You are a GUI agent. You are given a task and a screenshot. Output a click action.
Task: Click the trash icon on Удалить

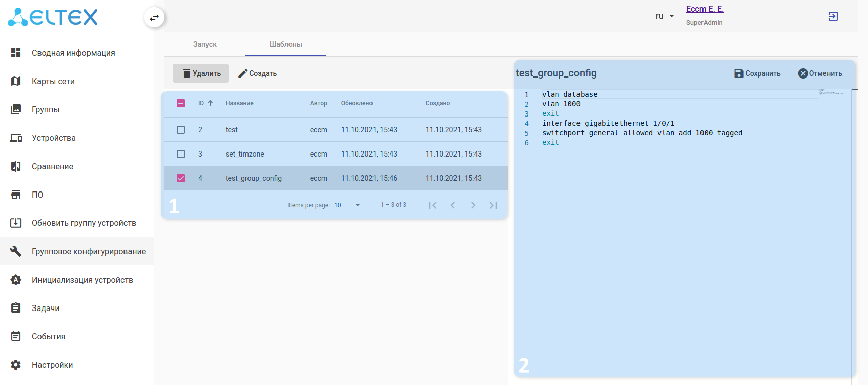click(x=187, y=73)
